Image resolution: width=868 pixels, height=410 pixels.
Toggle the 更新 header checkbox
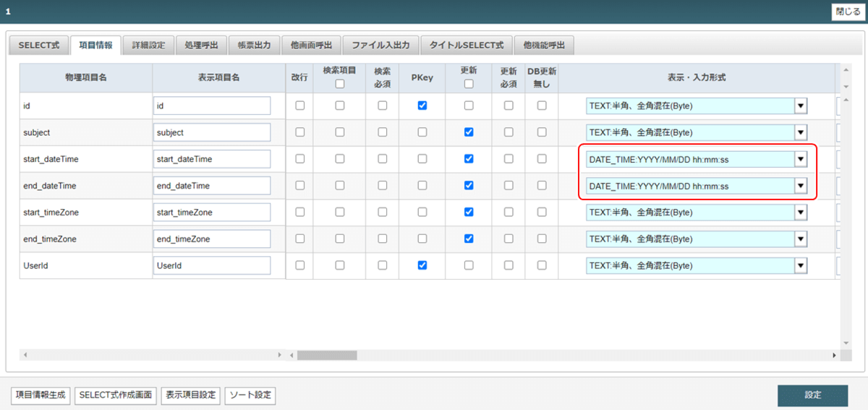(x=469, y=84)
